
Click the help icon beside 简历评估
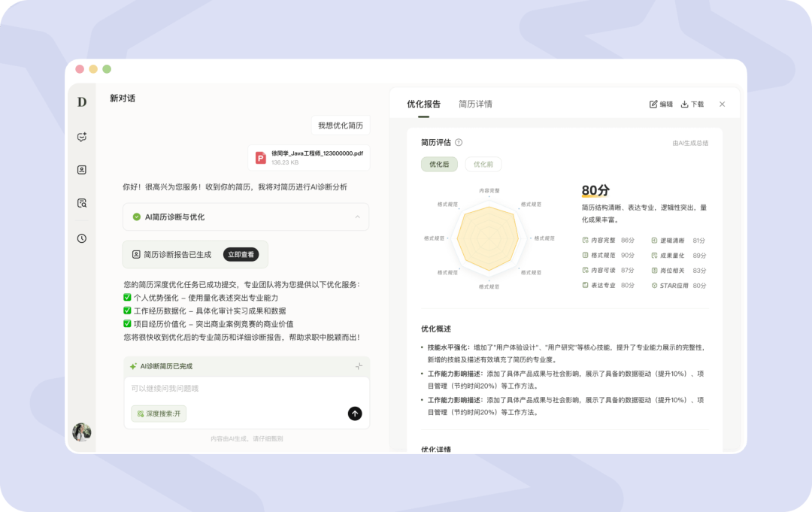(459, 142)
